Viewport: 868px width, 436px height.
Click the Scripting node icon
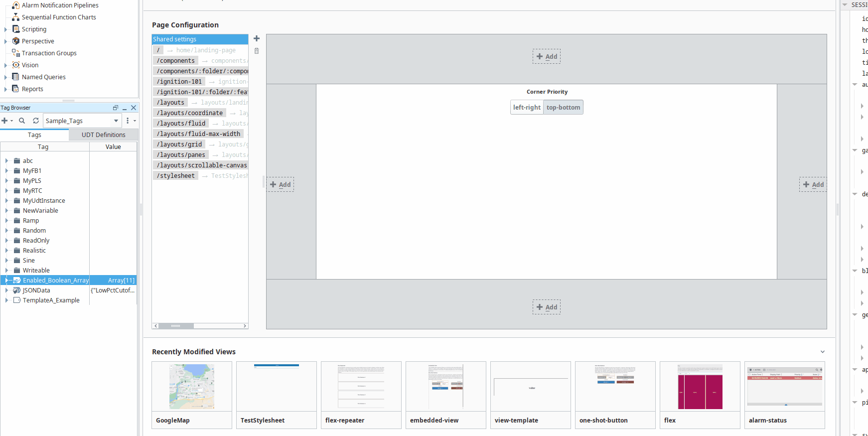16,29
